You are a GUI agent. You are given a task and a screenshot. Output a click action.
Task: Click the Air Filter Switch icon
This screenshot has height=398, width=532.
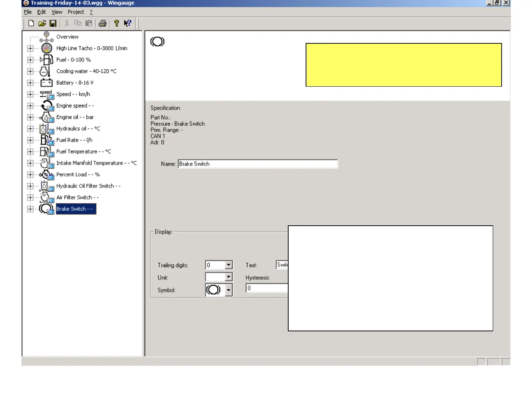coord(47,198)
